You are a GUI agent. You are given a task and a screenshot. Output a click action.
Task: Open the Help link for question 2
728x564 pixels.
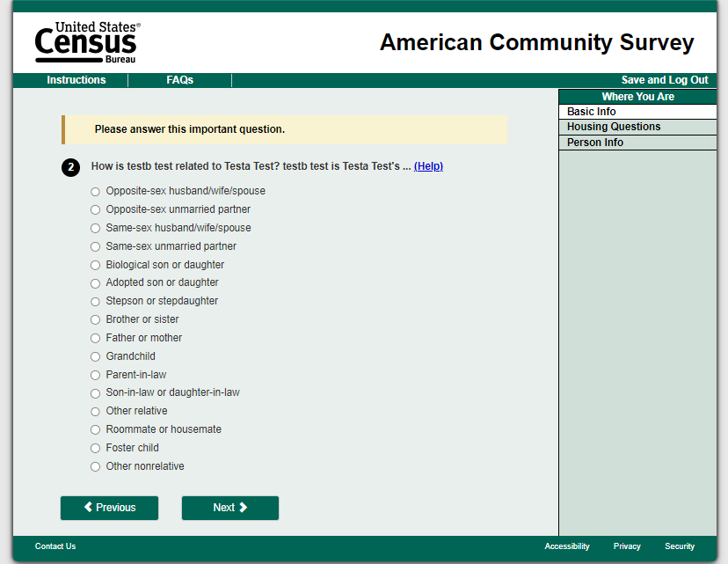click(x=428, y=166)
